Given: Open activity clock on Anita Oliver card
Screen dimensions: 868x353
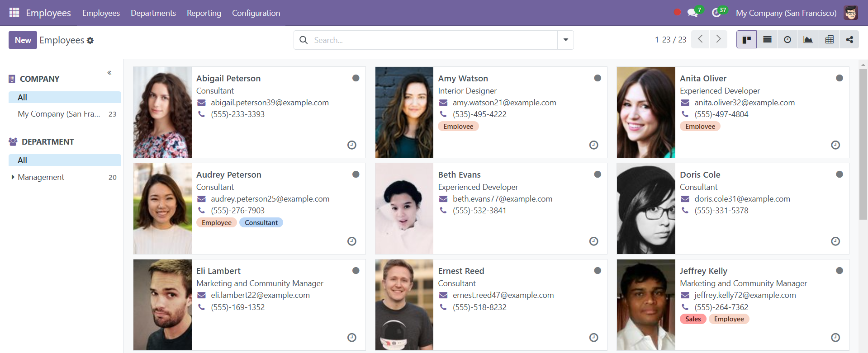Looking at the screenshot, I should [x=835, y=145].
